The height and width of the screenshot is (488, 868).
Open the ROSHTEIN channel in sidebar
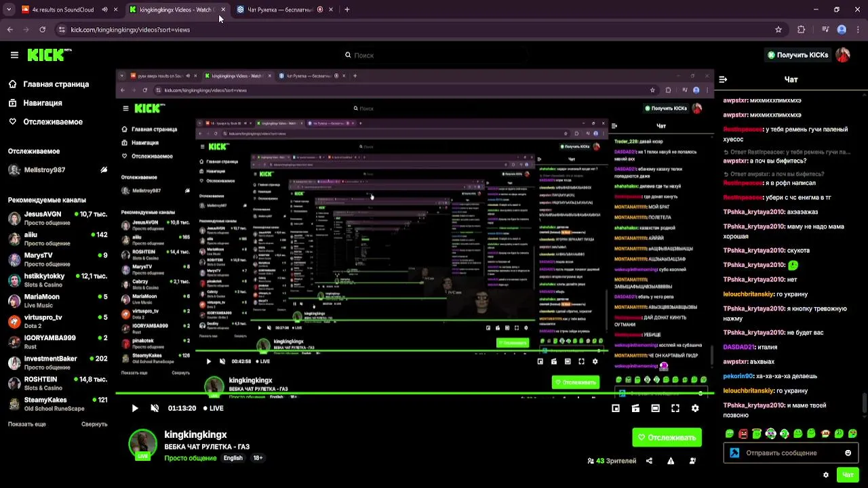click(x=58, y=384)
